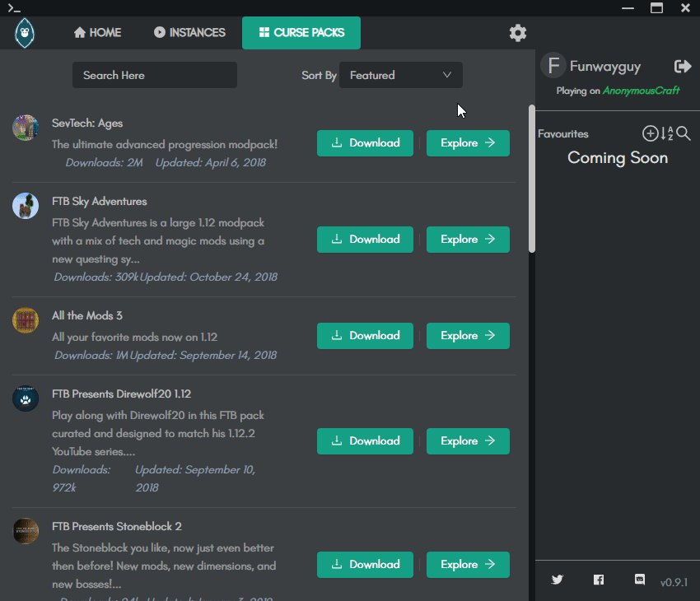Search Favourites using the magnifier icon
The height and width of the screenshot is (601, 700).
click(683, 134)
